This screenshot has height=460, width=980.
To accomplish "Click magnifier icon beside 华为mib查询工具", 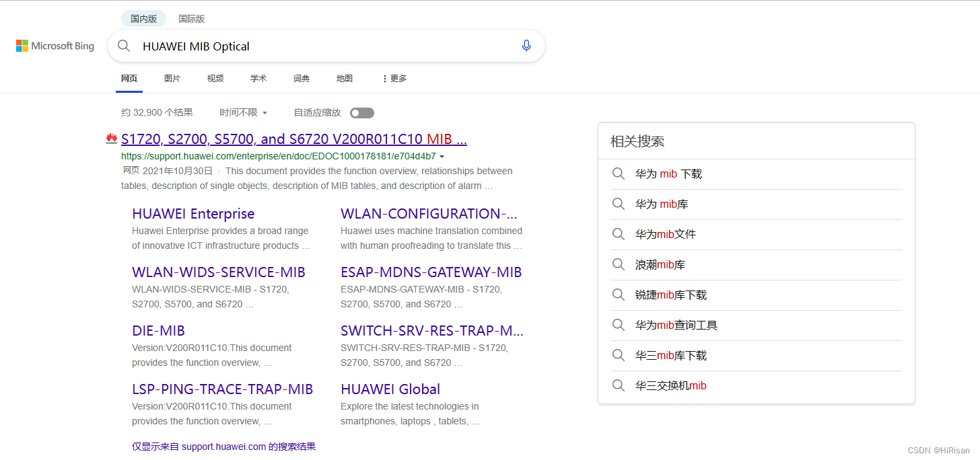I will tap(619, 325).
